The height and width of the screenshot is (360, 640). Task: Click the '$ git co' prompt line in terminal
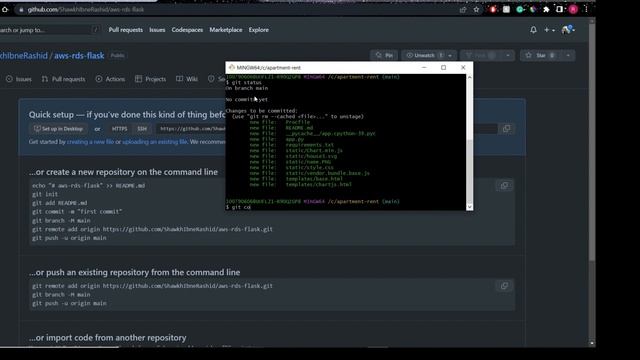238,207
